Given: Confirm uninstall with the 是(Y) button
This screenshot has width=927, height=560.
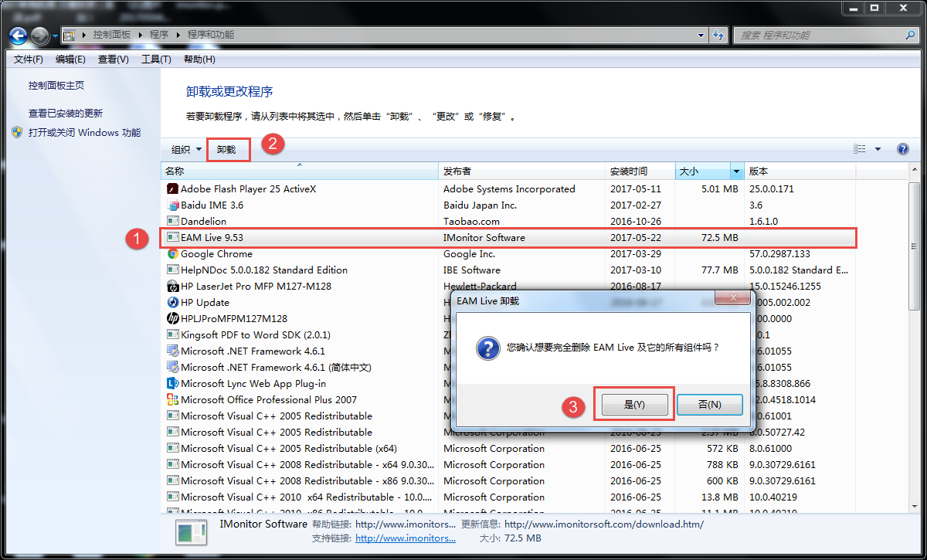Looking at the screenshot, I should [634, 405].
